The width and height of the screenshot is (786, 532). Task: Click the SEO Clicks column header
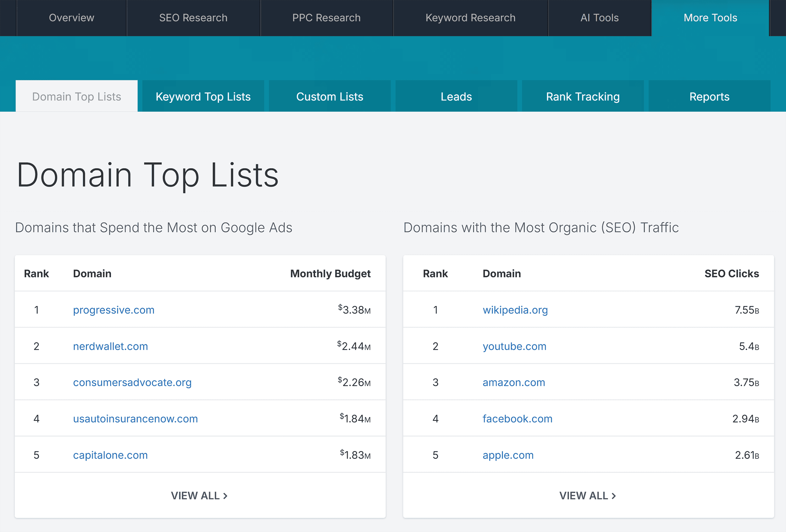(x=732, y=273)
